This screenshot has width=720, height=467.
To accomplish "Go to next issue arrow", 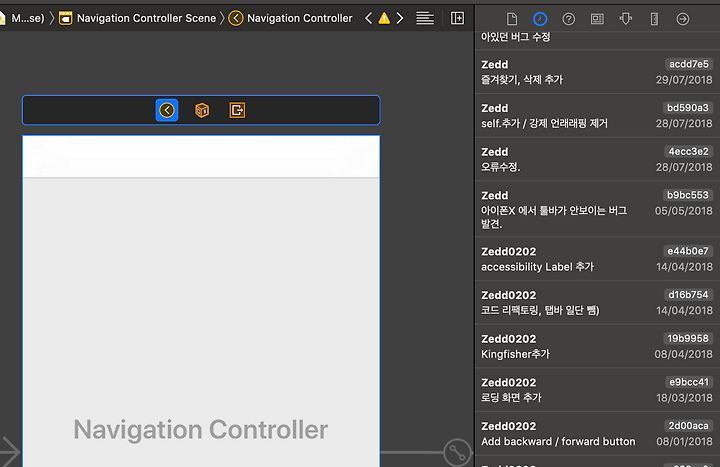I will [x=400, y=18].
